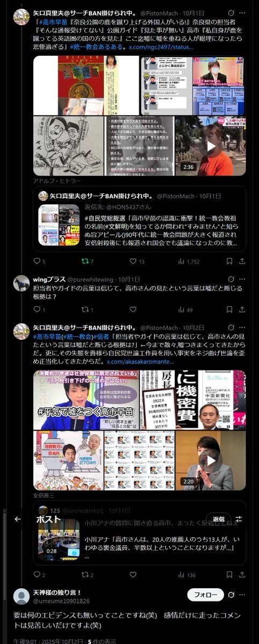Bookmark the wingプラス reply
The image size is (259, 644).
pyautogui.click(x=229, y=310)
